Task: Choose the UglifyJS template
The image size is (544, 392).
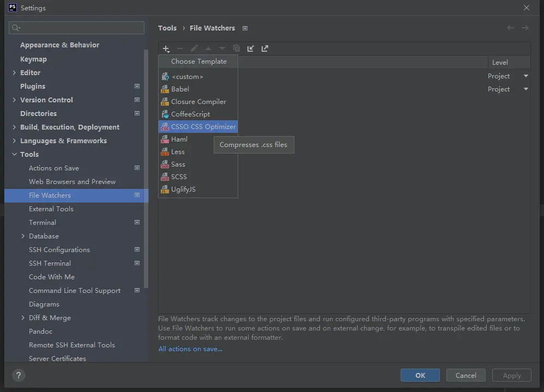Action: pos(198,189)
